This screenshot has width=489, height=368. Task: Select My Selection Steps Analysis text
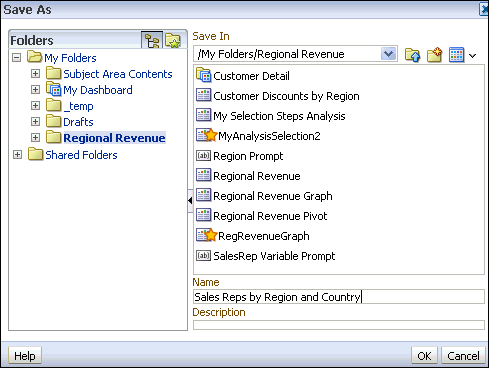tap(279, 116)
